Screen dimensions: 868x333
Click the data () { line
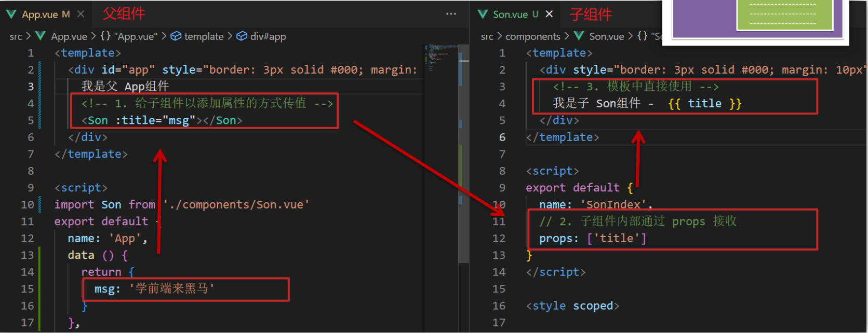click(98, 255)
